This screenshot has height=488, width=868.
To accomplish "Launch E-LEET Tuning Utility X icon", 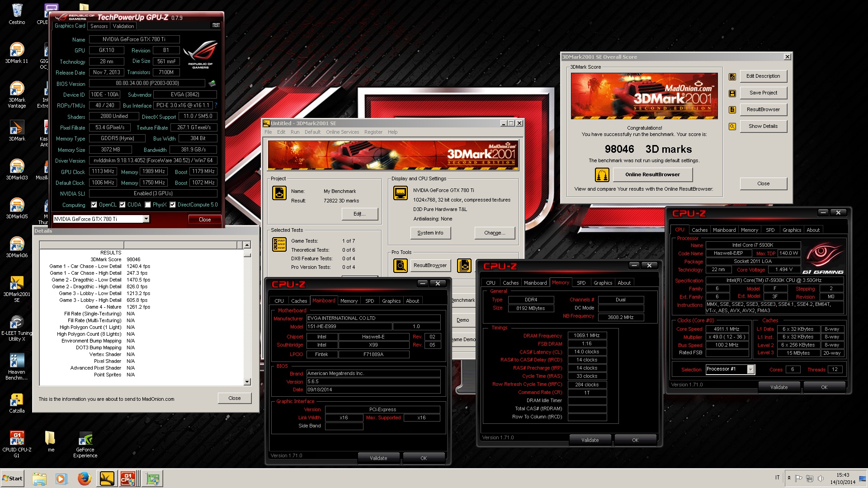I will tap(17, 328).
